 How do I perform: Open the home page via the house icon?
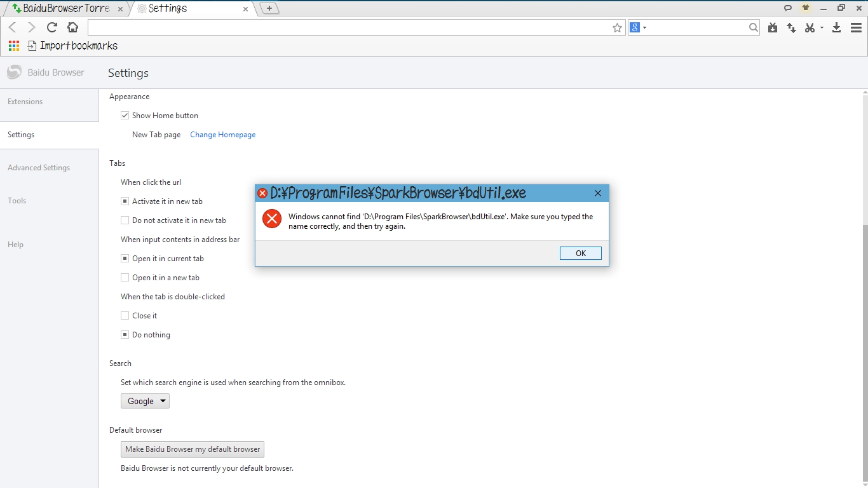(x=72, y=27)
